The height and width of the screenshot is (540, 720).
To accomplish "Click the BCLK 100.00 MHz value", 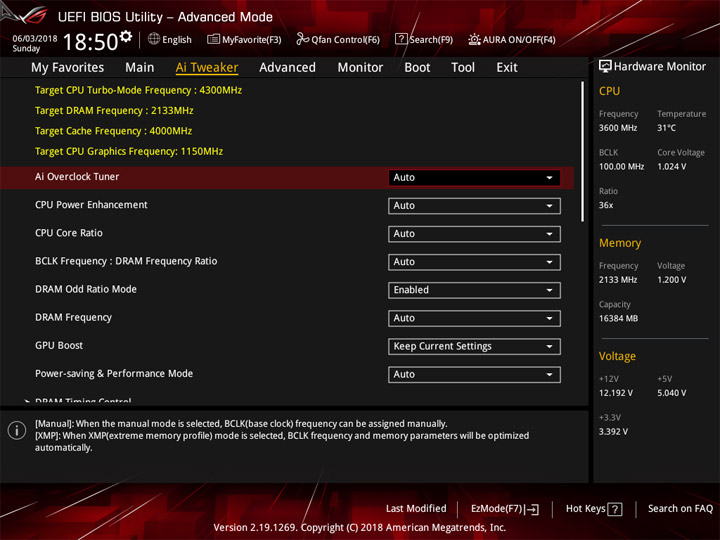I will pos(621,166).
